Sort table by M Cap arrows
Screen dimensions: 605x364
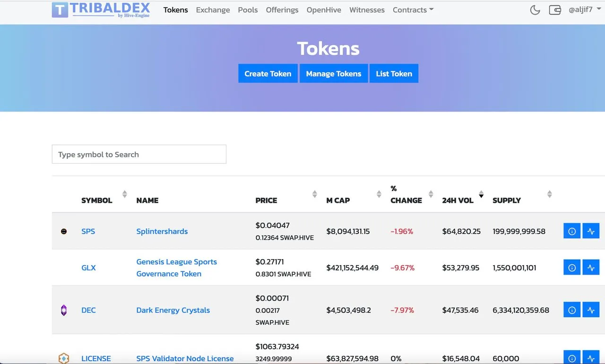[x=379, y=194]
